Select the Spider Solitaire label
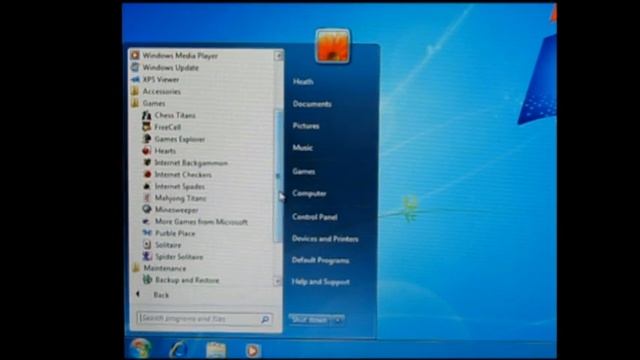This screenshot has width=640, height=360. 179,257
